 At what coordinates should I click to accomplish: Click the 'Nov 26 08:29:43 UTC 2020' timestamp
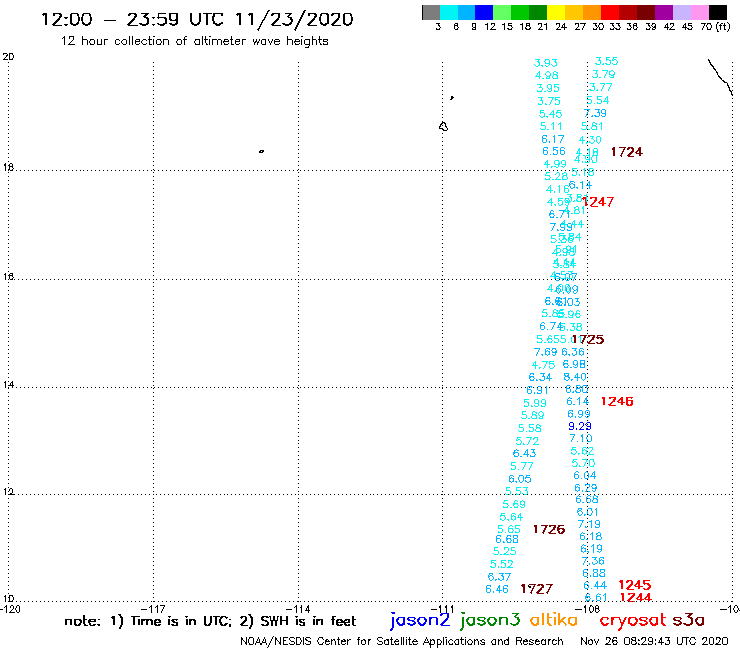point(654,642)
